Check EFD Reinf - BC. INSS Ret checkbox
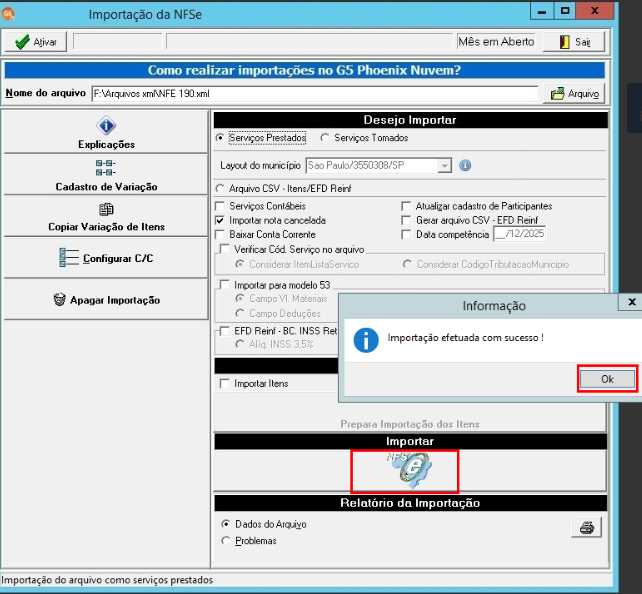The height and width of the screenshot is (594, 642). point(225,331)
